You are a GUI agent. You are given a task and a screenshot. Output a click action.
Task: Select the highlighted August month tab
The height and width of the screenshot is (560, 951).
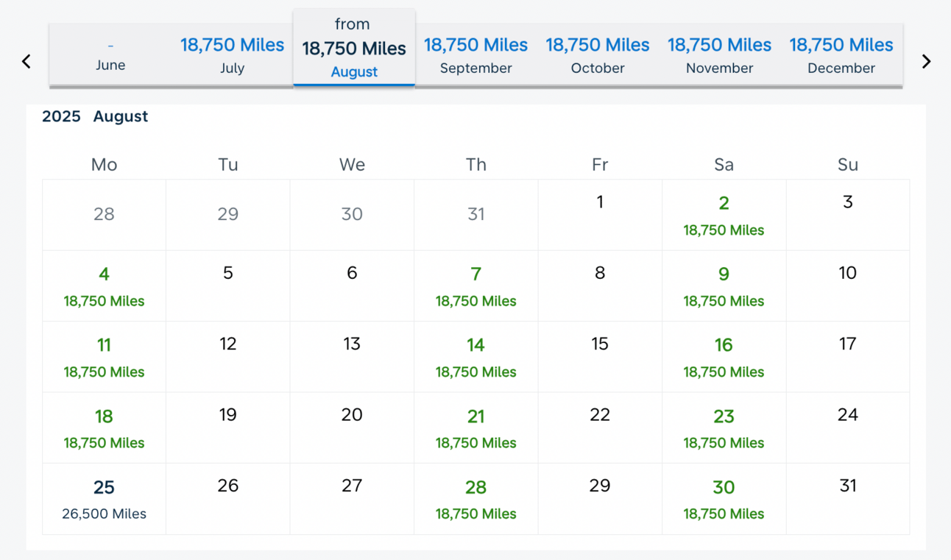pos(354,48)
